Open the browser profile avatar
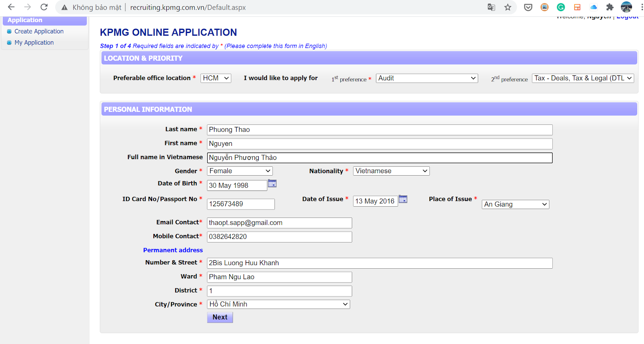This screenshot has height=344, width=644. 626,7
